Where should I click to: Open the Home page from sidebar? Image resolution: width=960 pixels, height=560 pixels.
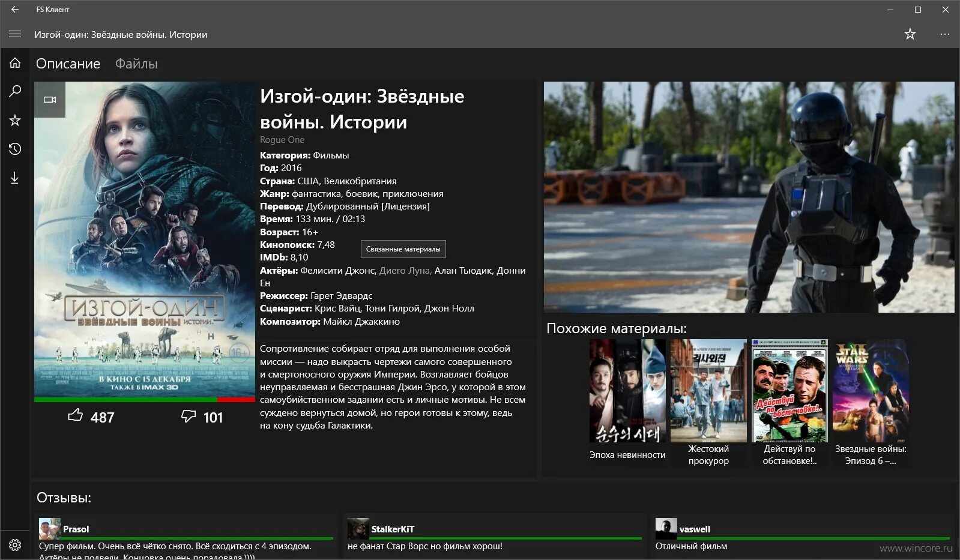point(15,63)
